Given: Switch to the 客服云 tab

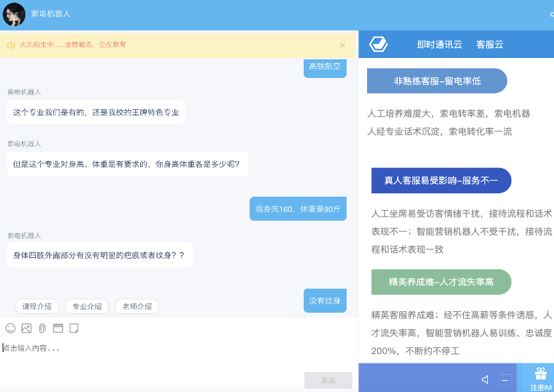Looking at the screenshot, I should 489,45.
